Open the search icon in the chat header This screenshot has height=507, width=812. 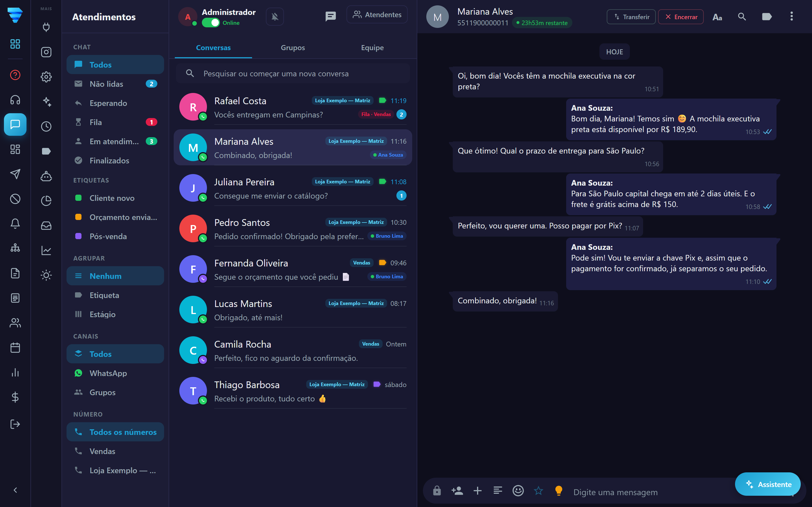tap(742, 17)
